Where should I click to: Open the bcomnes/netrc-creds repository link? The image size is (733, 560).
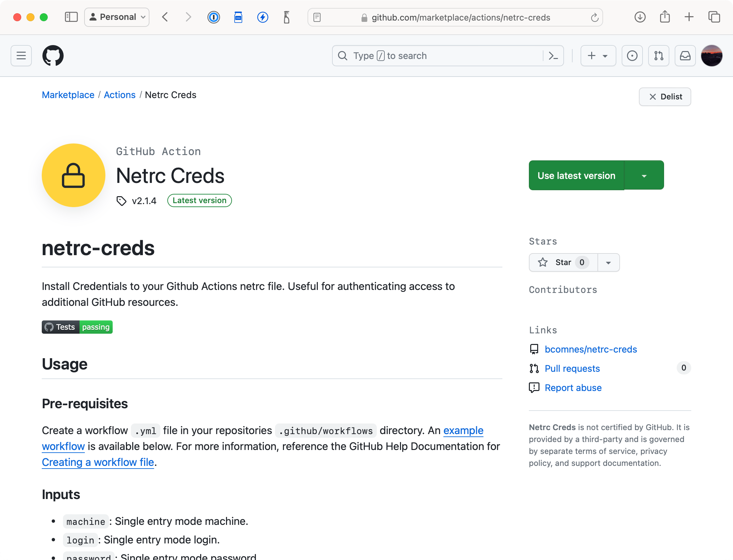(x=591, y=349)
